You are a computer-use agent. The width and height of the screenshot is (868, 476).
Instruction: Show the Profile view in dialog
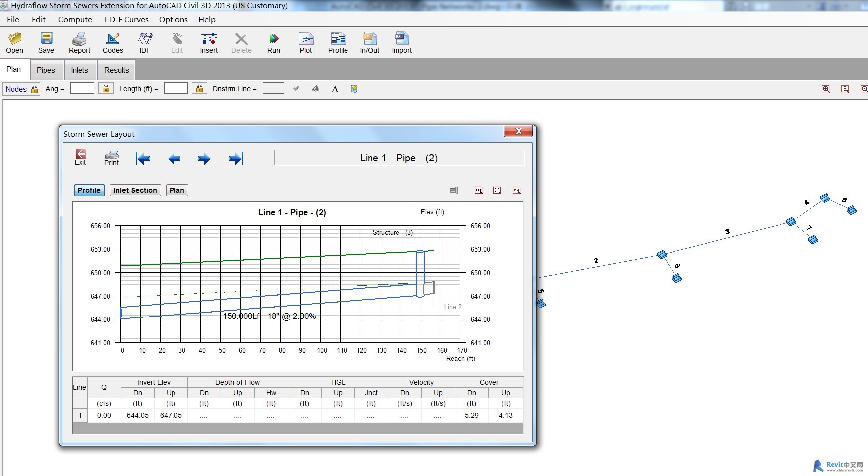89,190
